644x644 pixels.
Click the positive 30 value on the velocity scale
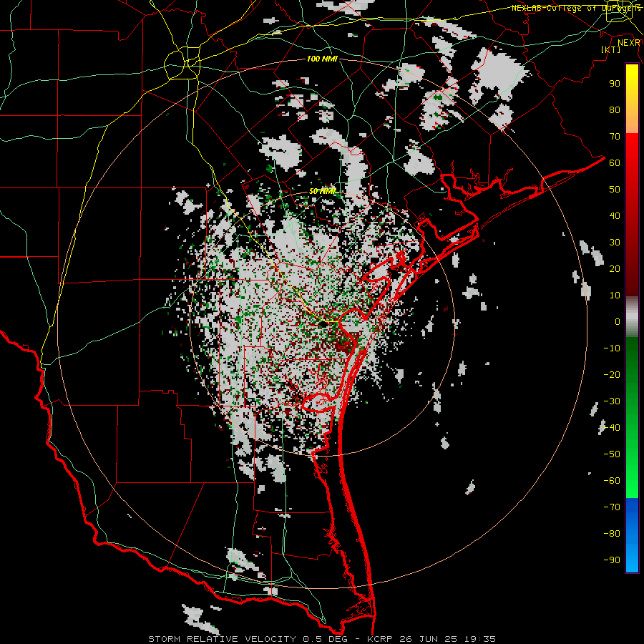coord(615,243)
